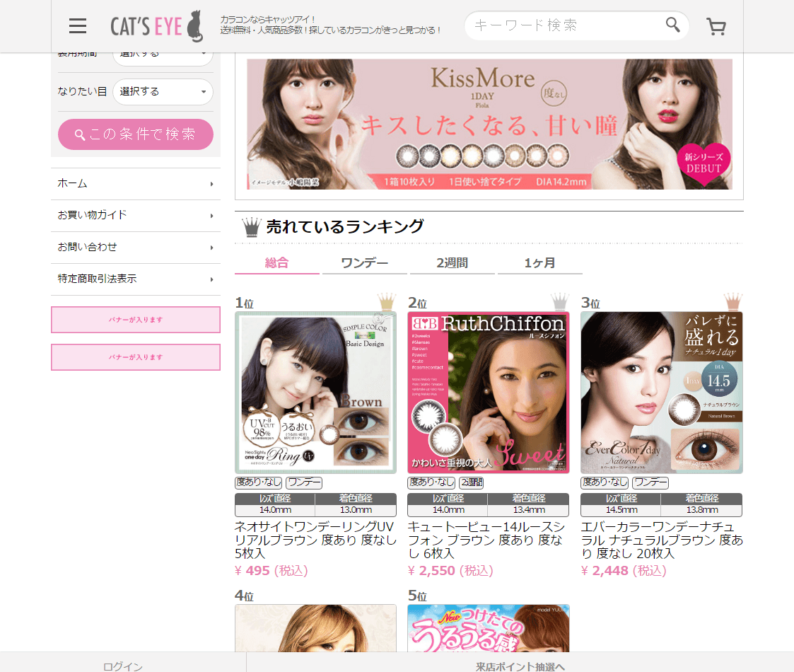Open ネオサイトワンデーリングUV product title link
Viewport: 794px width, 672px height.
click(315, 540)
